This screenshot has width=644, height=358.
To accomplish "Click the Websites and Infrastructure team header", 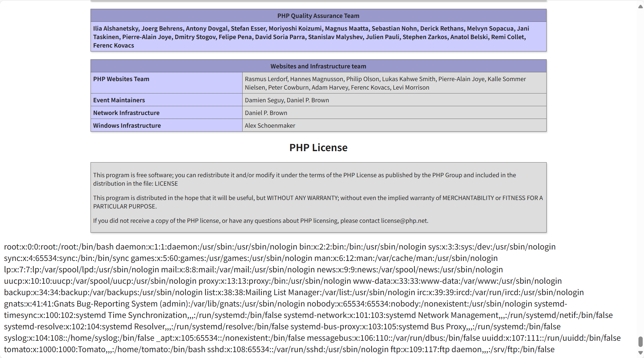I will [318, 66].
